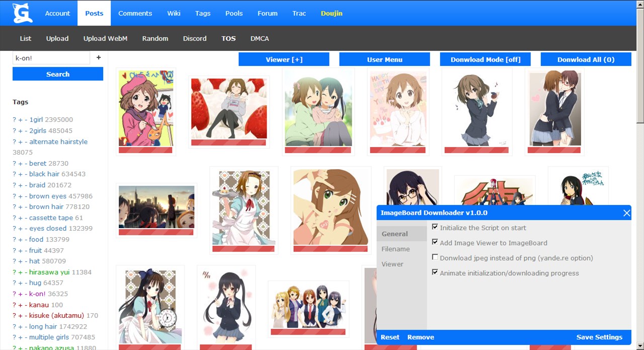This screenshot has height=350, width=644.
Task: Click the blue Search button
Action: [x=57, y=74]
